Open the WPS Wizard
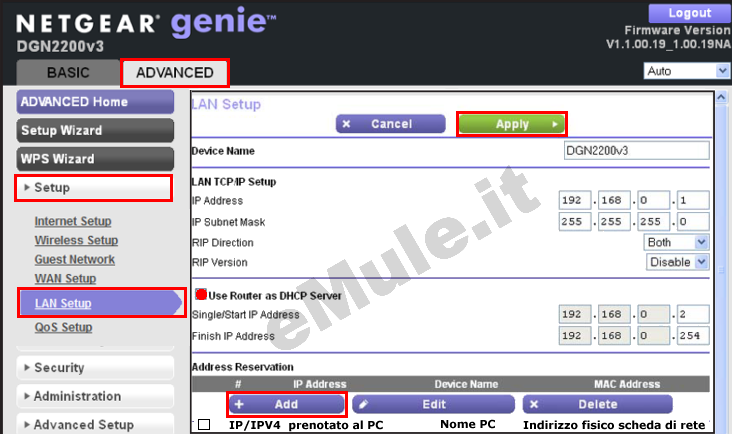Screen dimensions: 732x434 95,159
